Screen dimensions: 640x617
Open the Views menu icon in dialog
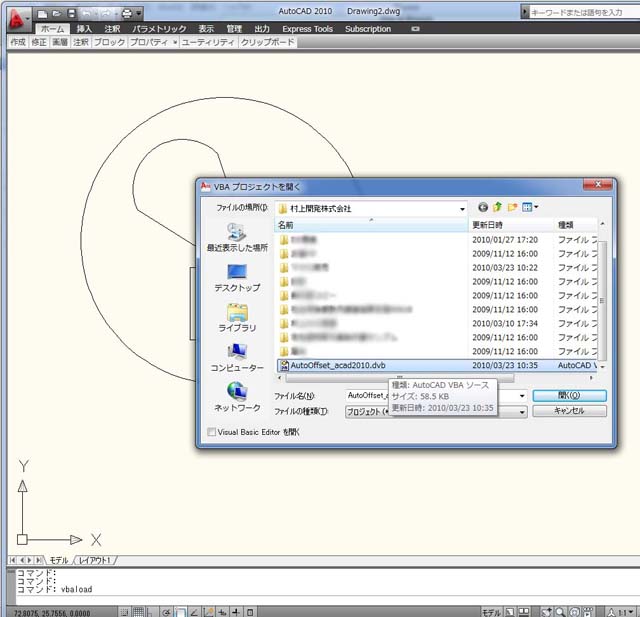click(530, 207)
